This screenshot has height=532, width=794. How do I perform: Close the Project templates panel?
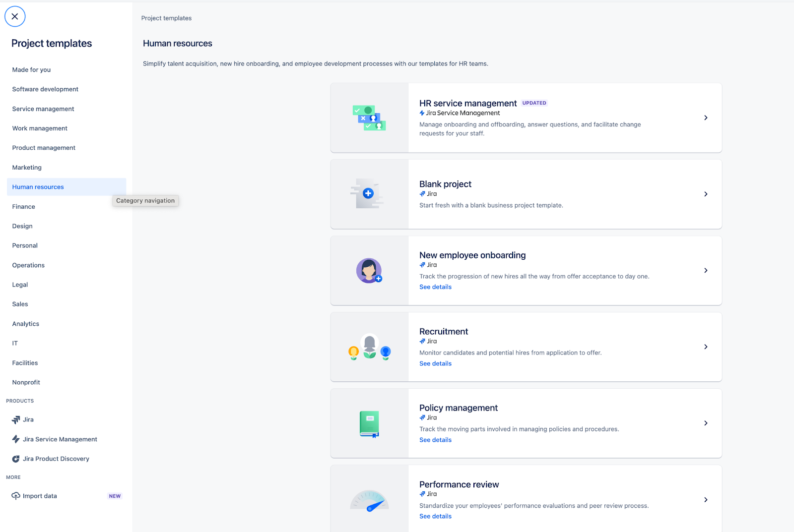(15, 16)
